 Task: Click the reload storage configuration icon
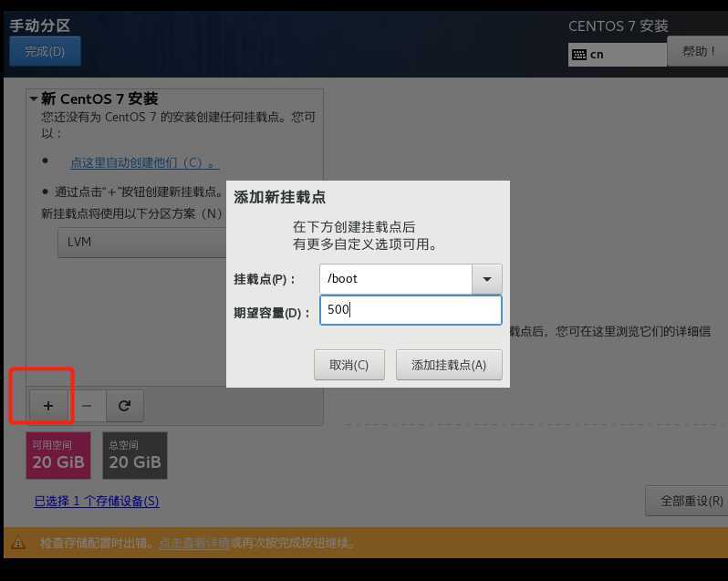[x=124, y=406]
